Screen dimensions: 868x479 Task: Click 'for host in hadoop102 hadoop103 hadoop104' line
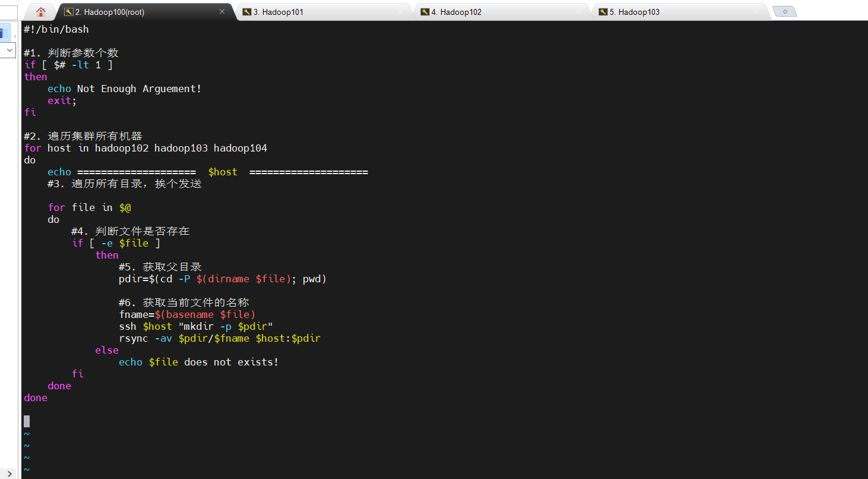coord(145,148)
